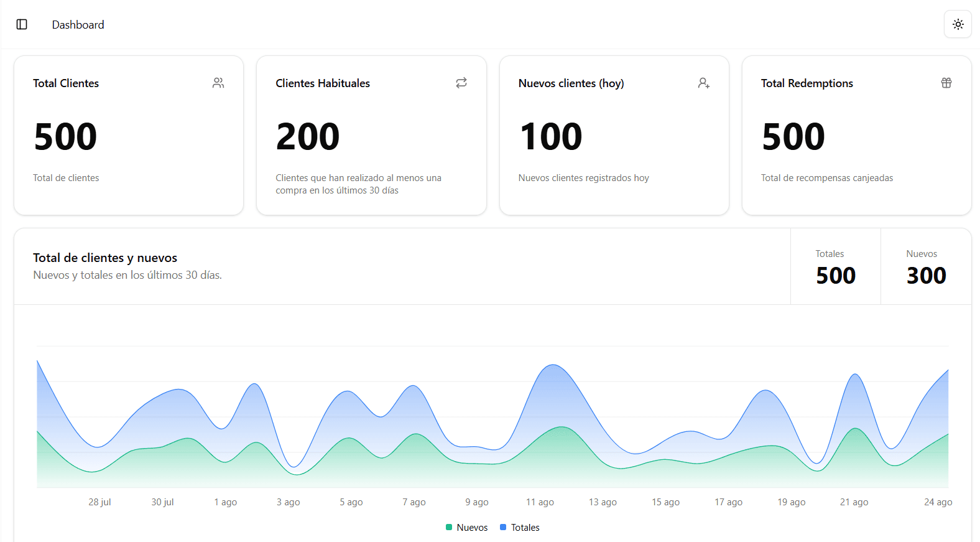Click the user-plus icon in Nuevos clientes
The image size is (980, 542).
point(703,83)
